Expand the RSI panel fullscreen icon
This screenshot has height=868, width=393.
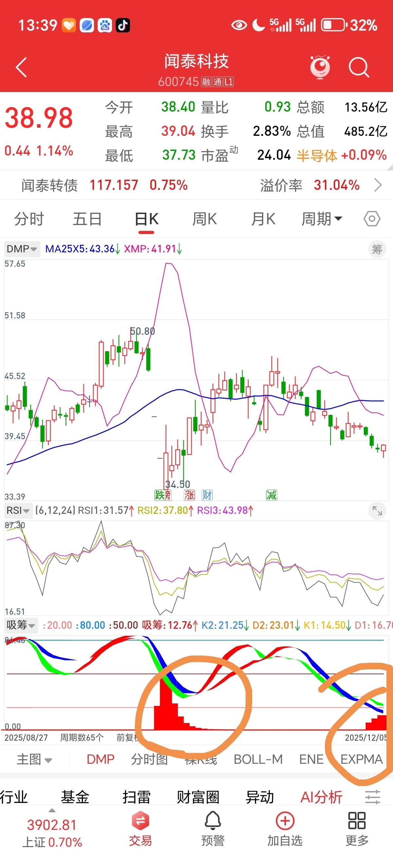(x=377, y=511)
